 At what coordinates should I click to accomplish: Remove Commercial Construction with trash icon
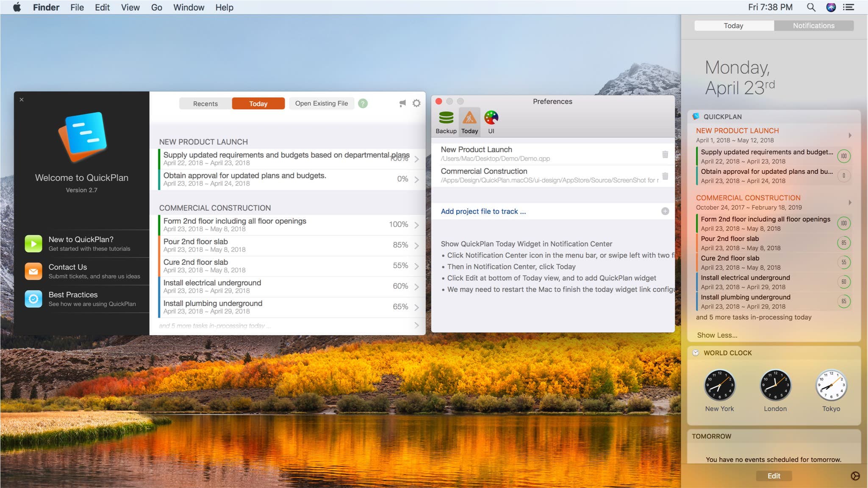(665, 176)
